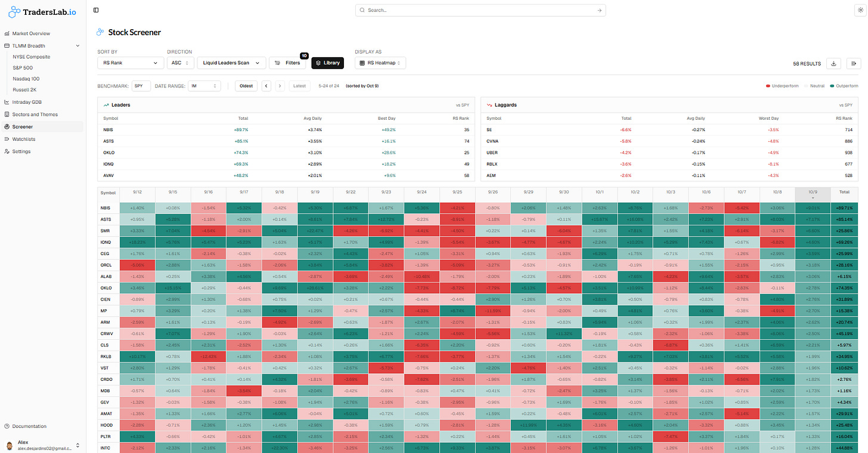Screen dimensions: 868x453
Task: Click the Laggards trending-down icon
Action: click(x=489, y=105)
